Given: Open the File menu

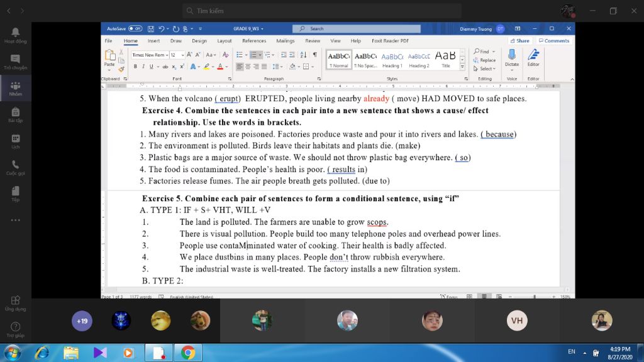Looking at the screenshot, I should click(x=108, y=41).
